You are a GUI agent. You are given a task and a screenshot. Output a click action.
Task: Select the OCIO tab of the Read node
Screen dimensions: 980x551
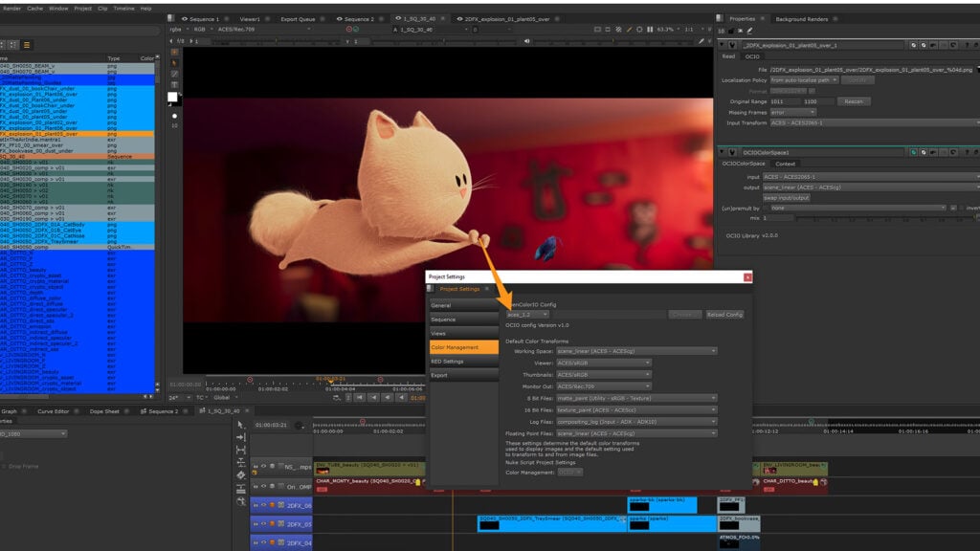(752, 56)
